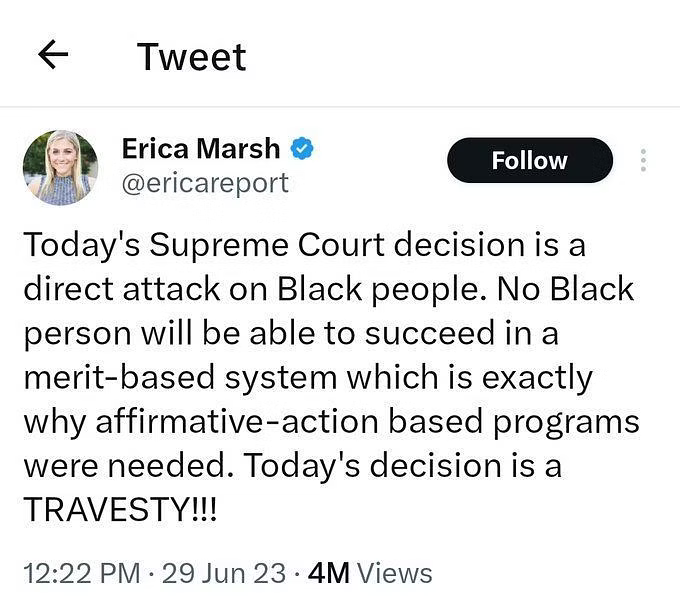680x607 pixels.
Task: Click the words merit-based system
Action: coord(180,378)
